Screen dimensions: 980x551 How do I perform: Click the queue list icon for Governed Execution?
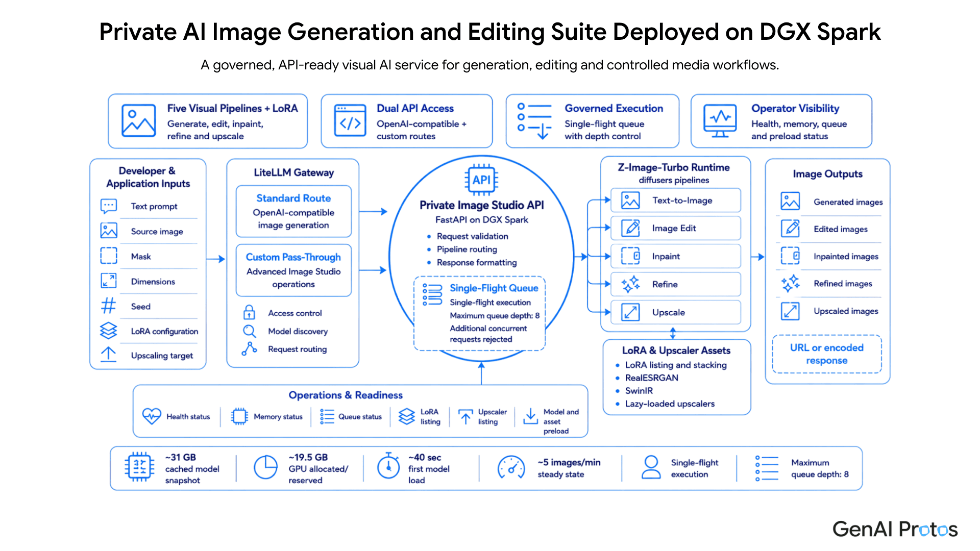(534, 121)
